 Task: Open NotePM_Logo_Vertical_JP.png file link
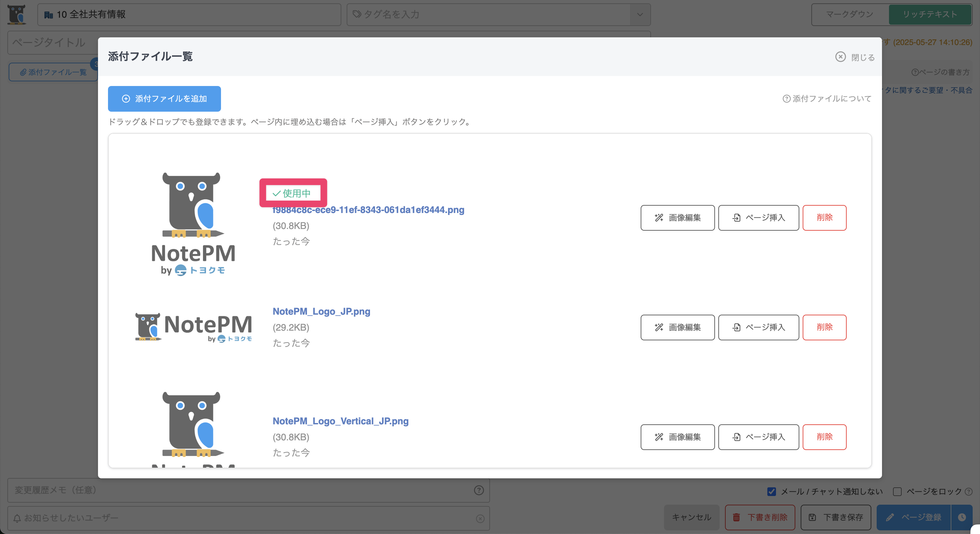[340, 421]
